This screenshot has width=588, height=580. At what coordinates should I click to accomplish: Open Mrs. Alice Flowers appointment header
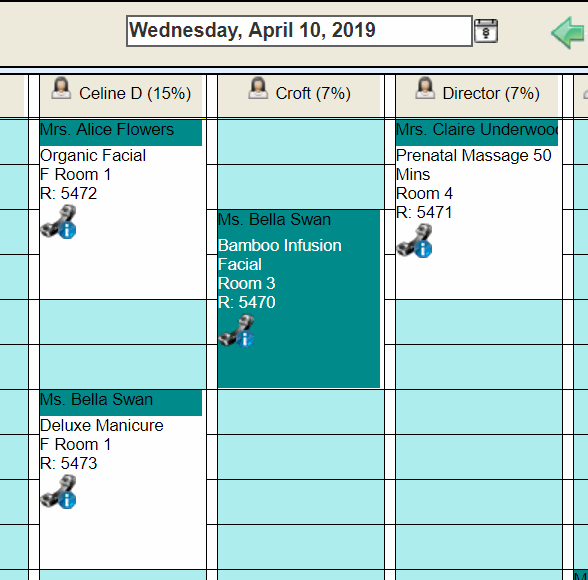[121, 132]
